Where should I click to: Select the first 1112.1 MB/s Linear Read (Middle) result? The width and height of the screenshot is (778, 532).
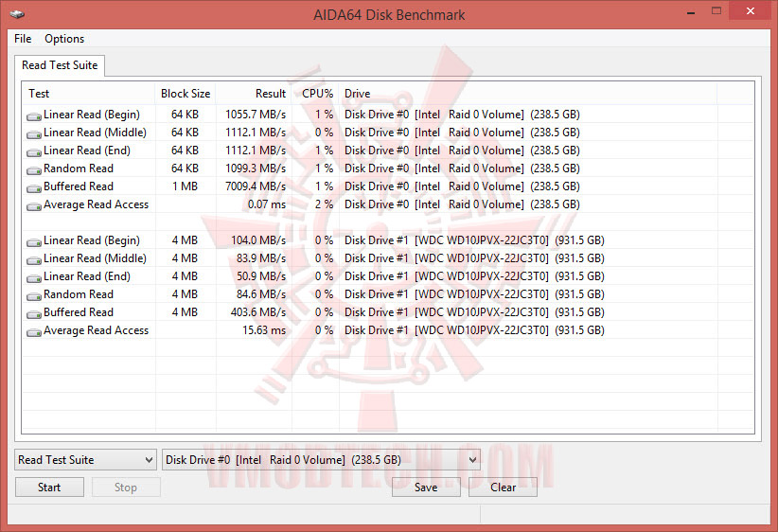pyautogui.click(x=256, y=133)
